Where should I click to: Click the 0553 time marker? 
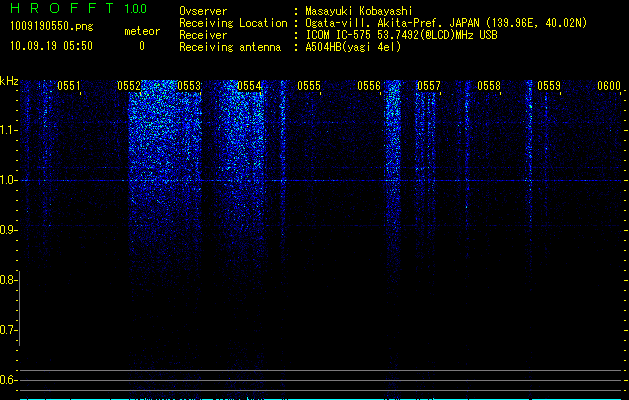[189, 86]
